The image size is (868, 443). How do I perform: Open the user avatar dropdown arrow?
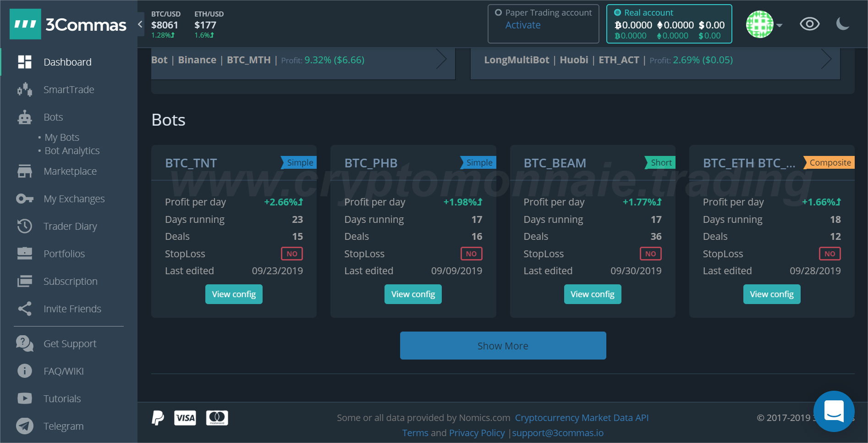(x=779, y=25)
